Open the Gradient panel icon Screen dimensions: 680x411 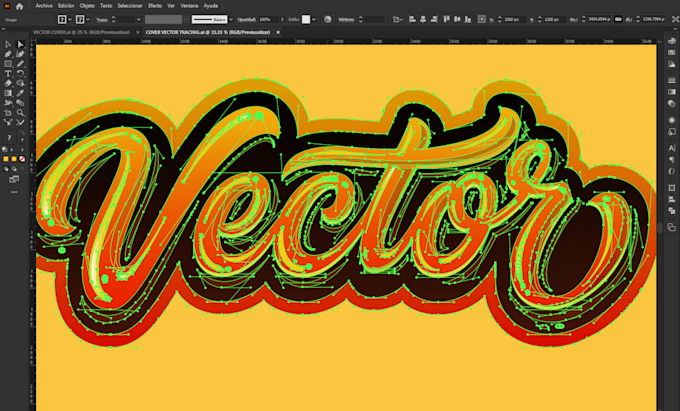click(672, 92)
